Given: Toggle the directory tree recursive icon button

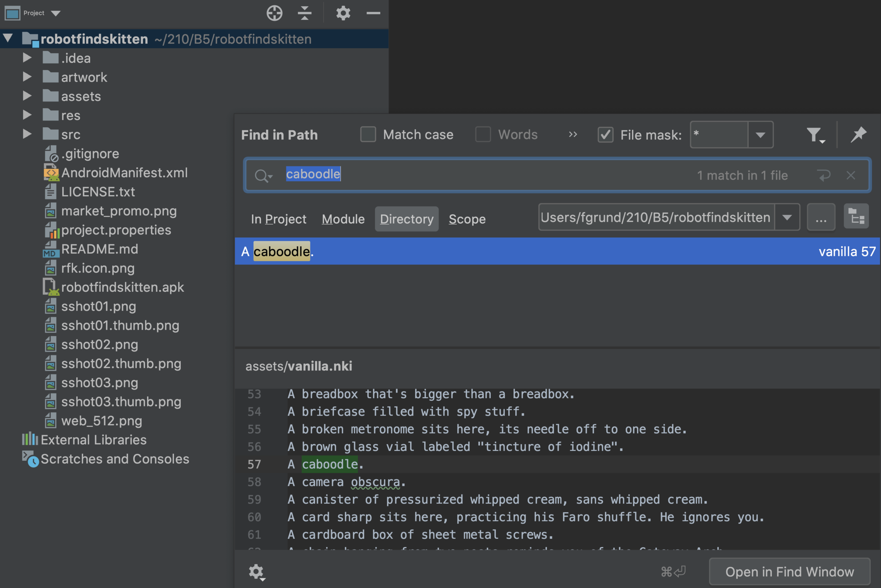Looking at the screenshot, I should pos(856,217).
